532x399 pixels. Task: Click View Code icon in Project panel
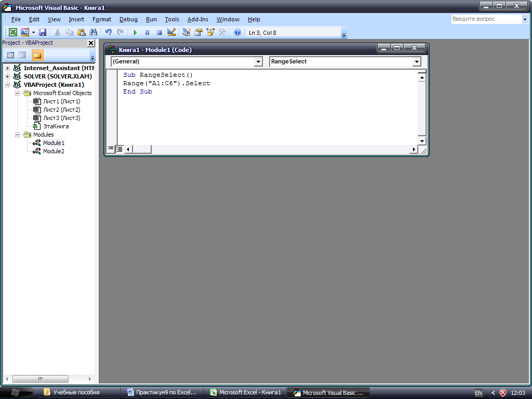pyautogui.click(x=10, y=55)
